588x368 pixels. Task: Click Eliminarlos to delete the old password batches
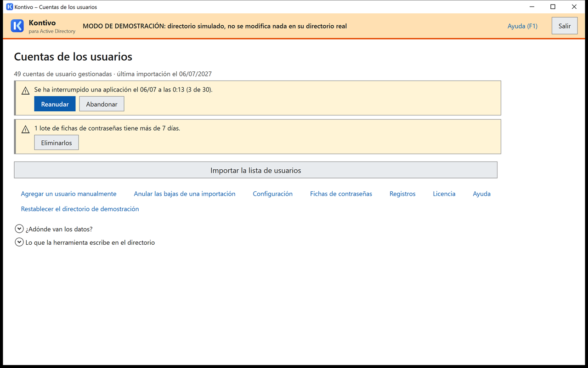tap(57, 143)
